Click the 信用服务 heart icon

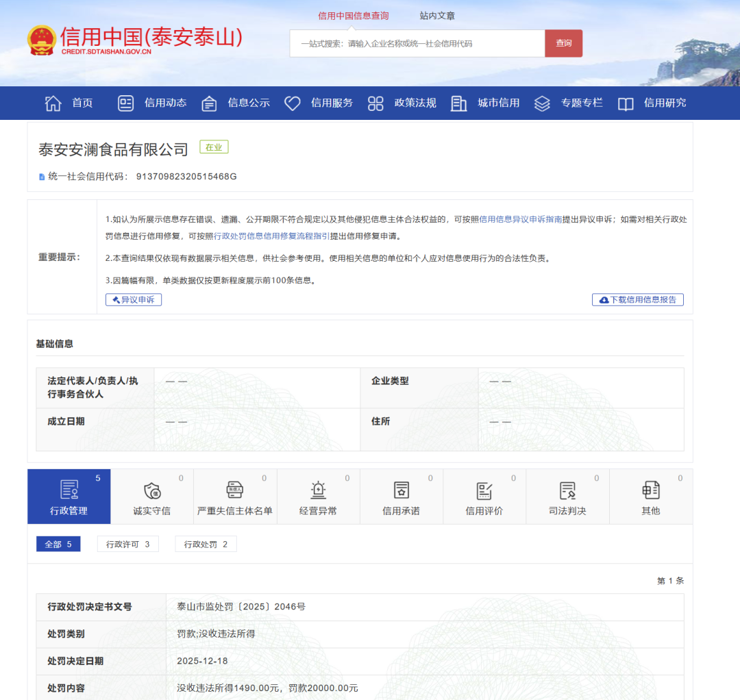click(x=293, y=103)
